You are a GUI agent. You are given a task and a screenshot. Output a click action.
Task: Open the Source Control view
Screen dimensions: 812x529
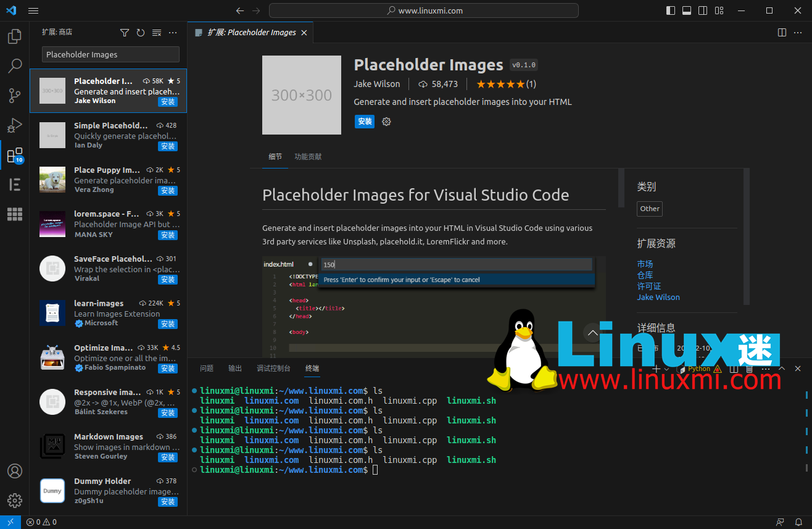tap(14, 96)
